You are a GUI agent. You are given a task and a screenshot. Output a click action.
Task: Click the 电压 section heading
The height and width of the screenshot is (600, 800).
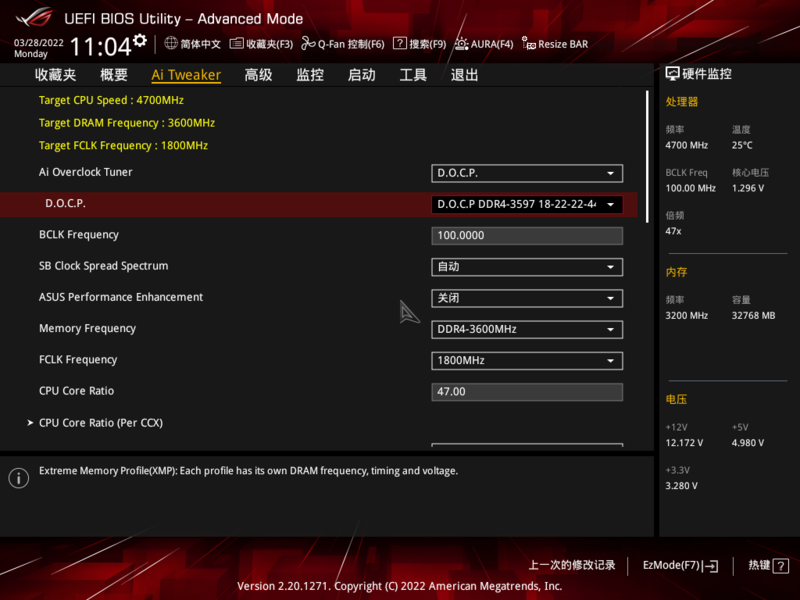coord(676,399)
